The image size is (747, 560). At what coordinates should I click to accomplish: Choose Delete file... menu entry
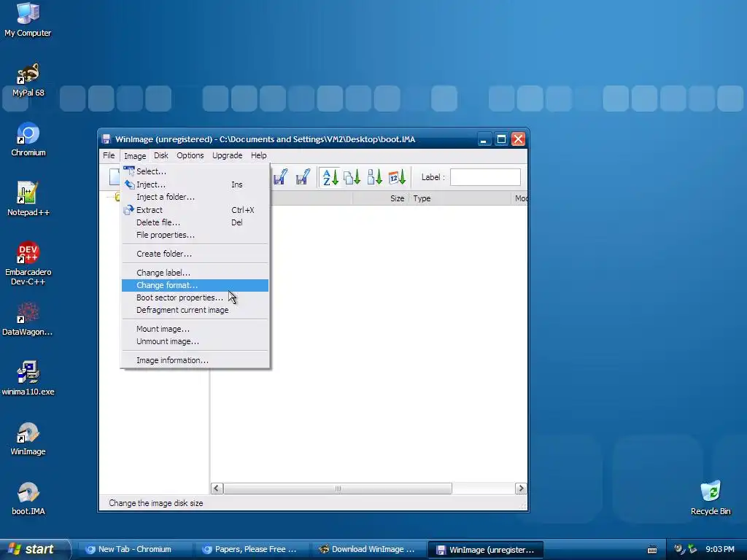click(195, 222)
